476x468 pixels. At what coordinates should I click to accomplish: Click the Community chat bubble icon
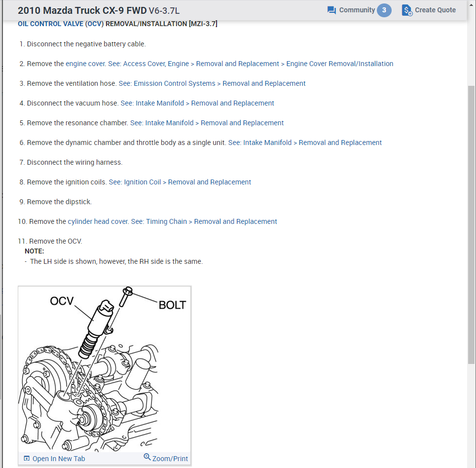(331, 10)
